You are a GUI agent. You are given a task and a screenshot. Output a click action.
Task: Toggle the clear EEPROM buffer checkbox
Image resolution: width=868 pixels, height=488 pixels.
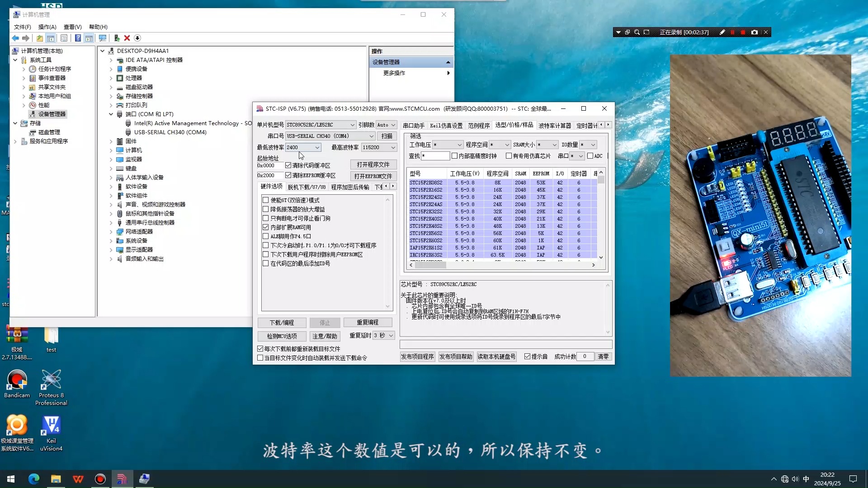tap(288, 175)
